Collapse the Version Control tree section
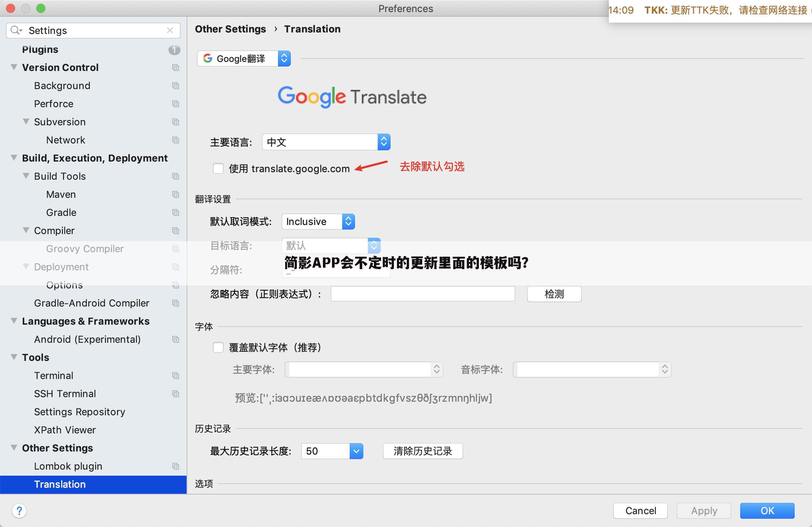The height and width of the screenshot is (527, 812). [14, 67]
